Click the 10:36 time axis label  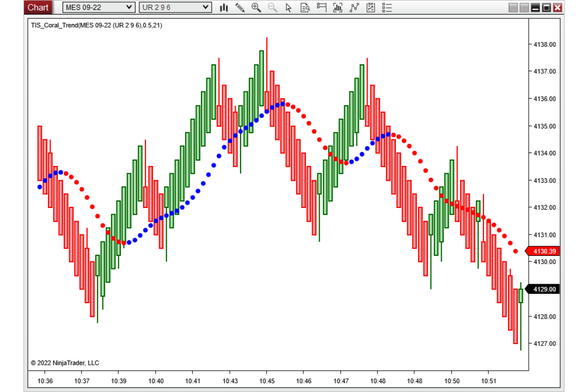[x=45, y=381]
